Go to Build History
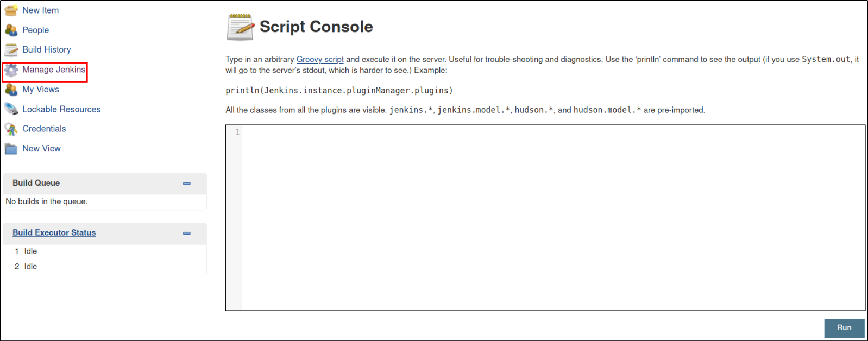Screen dimensions: 868x341 click(47, 49)
